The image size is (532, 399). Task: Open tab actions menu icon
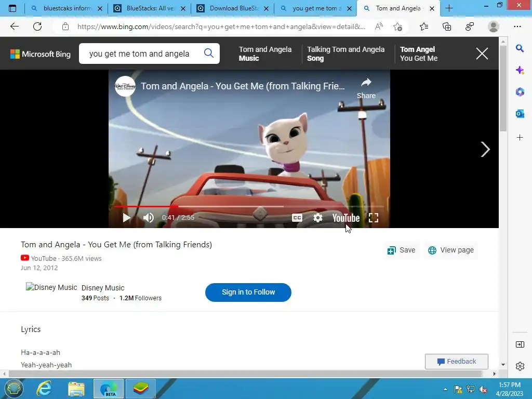[12, 8]
